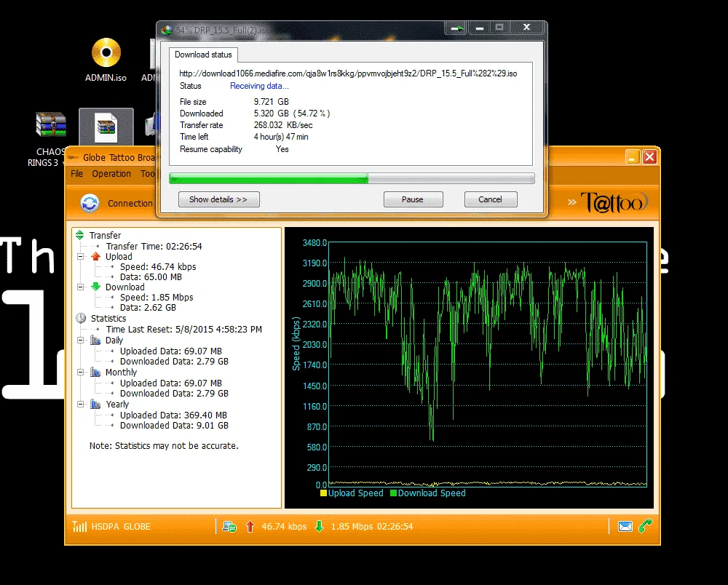
Task: Open the File menu
Action: 76,173
